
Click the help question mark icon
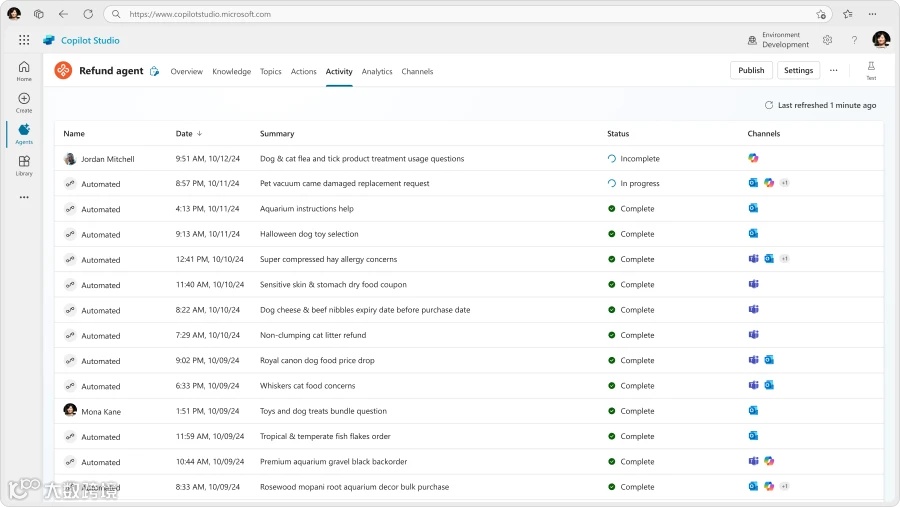(854, 40)
